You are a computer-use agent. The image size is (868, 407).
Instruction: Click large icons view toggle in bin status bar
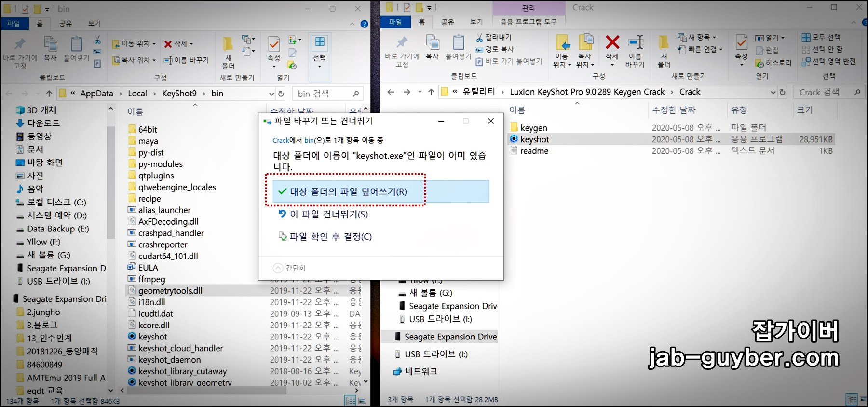(362, 401)
